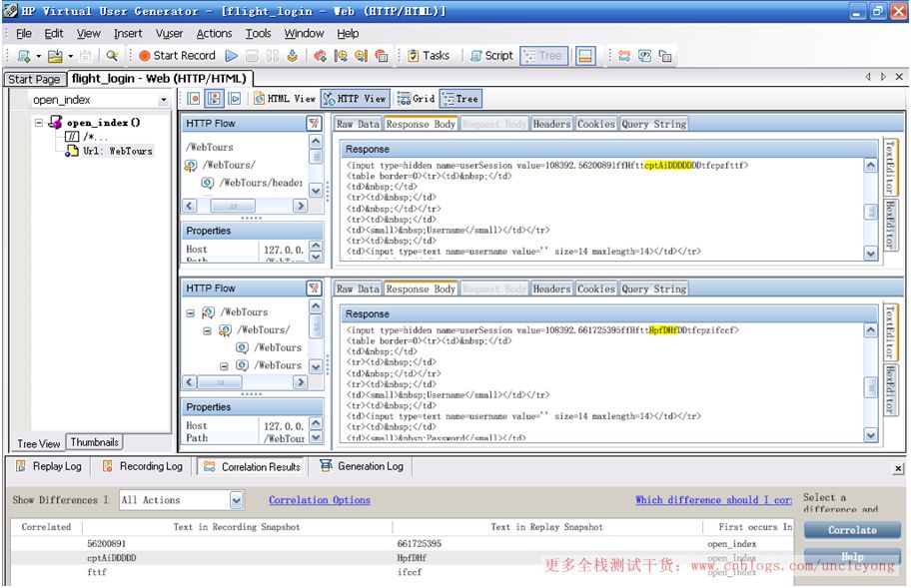Click Which difference should I correlate link
This screenshot has height=588, width=911.
click(x=713, y=500)
